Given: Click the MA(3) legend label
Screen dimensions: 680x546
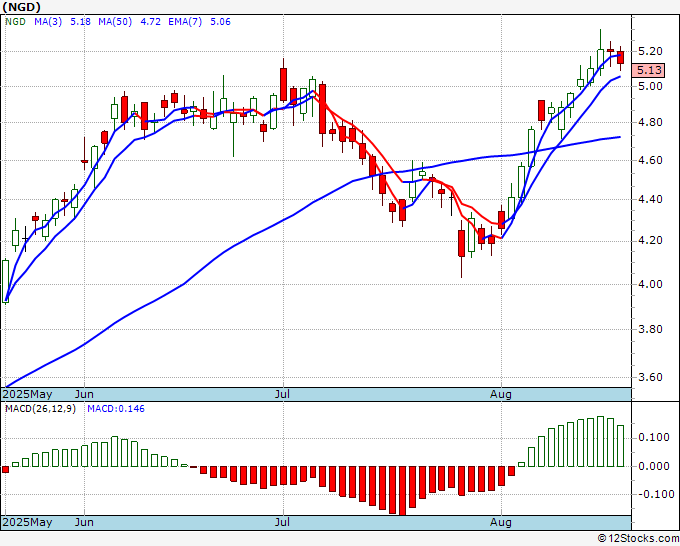Looking at the screenshot, I should [48, 22].
